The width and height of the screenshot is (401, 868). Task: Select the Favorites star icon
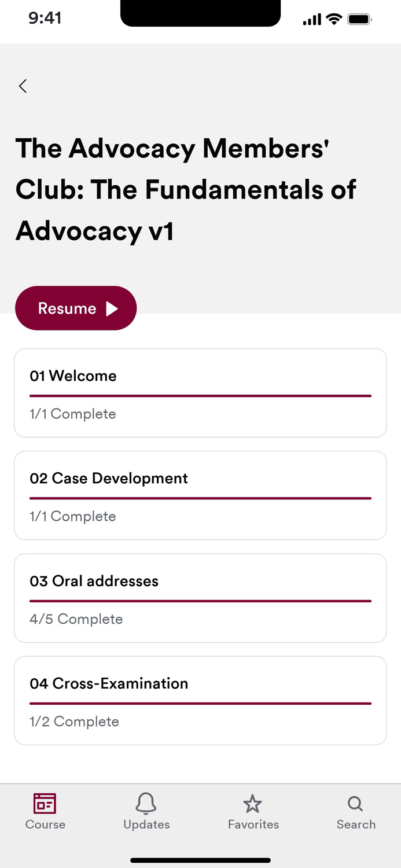253,804
